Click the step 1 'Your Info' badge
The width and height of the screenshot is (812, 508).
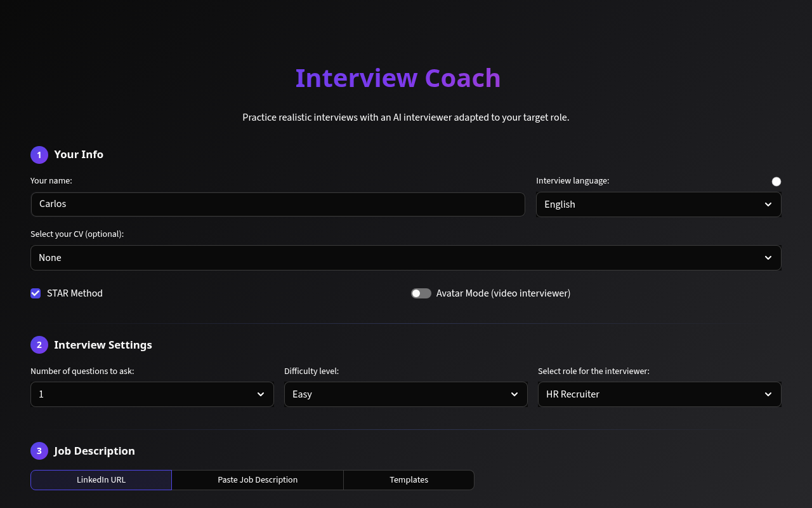pyautogui.click(x=39, y=154)
